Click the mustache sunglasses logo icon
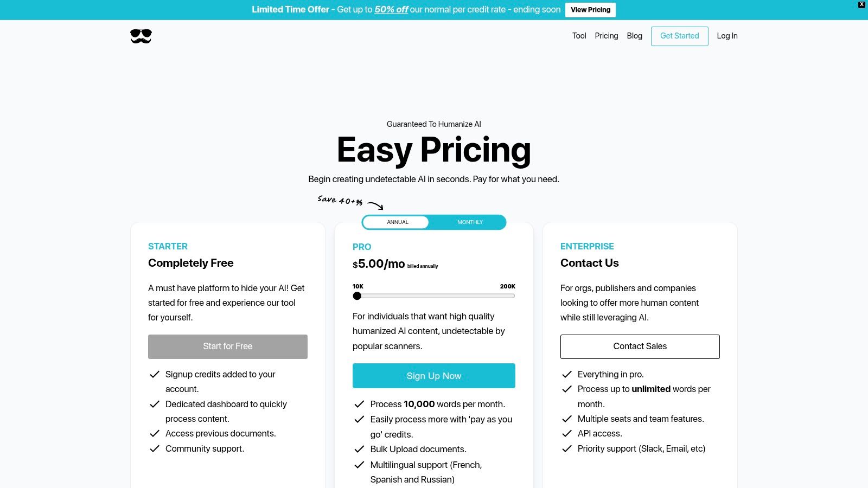The height and width of the screenshot is (488, 868). [x=141, y=36]
